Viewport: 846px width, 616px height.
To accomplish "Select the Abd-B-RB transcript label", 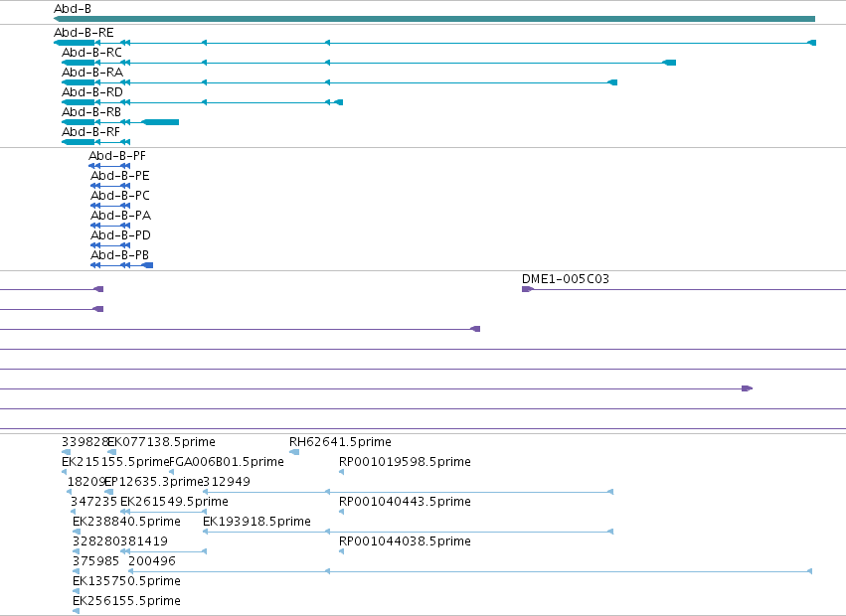I will (x=91, y=112).
